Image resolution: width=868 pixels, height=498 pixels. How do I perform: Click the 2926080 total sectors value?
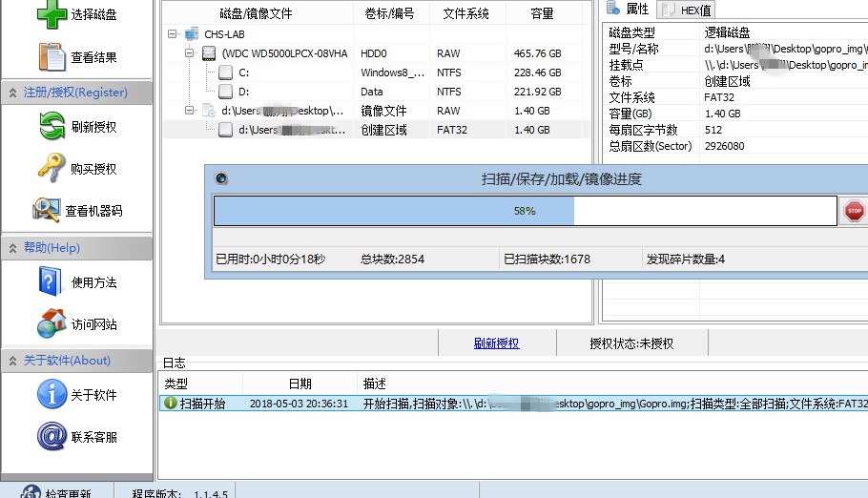(x=725, y=146)
